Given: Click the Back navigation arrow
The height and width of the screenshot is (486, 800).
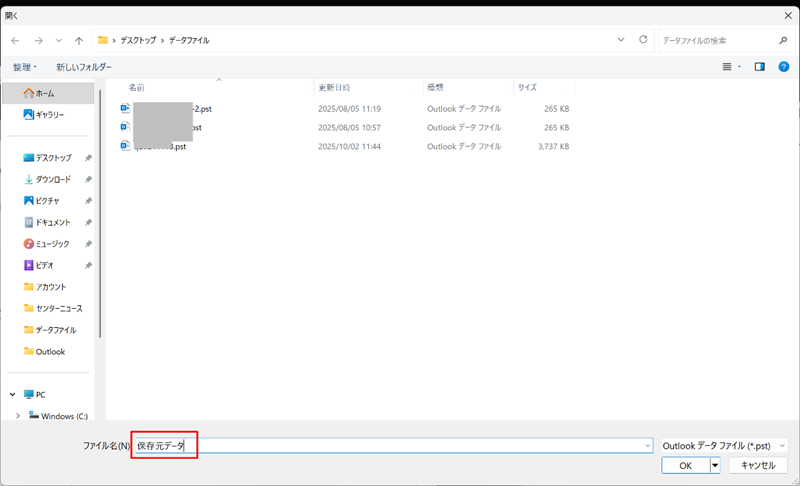Looking at the screenshot, I should coord(15,40).
